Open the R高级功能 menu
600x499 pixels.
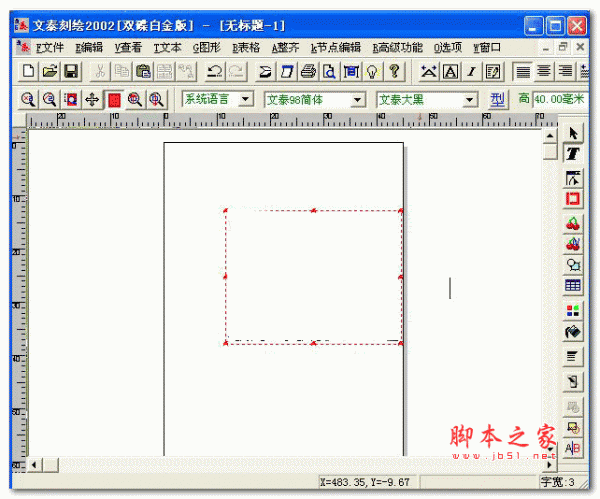398,48
